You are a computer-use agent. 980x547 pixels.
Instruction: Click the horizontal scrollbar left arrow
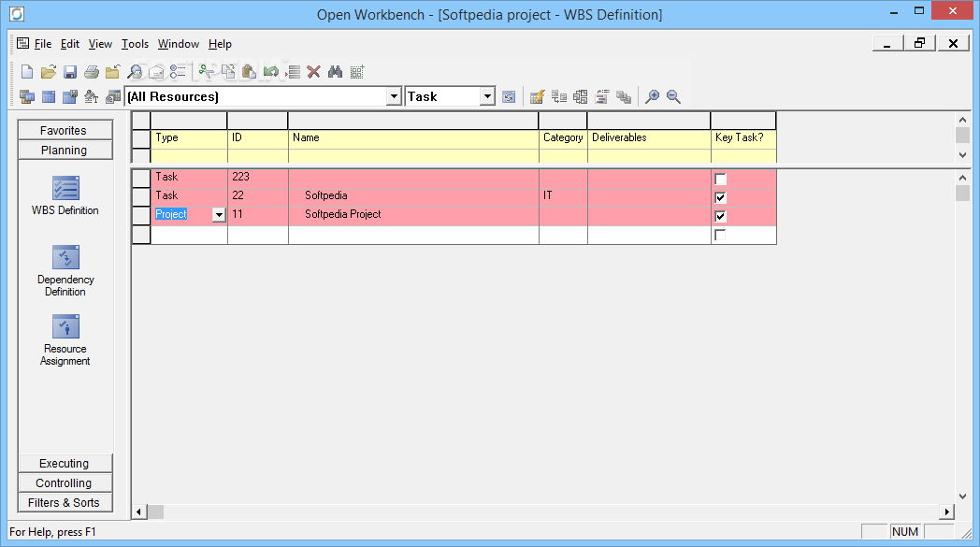(139, 512)
